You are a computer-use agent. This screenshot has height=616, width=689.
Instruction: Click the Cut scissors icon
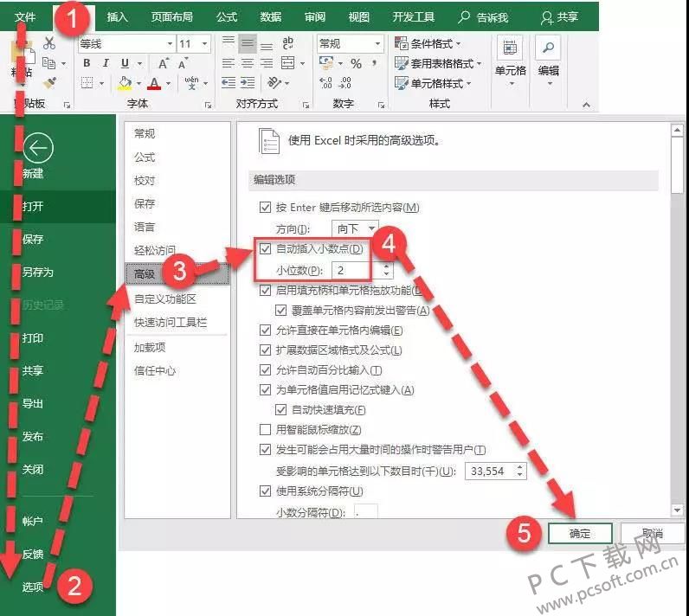pyautogui.click(x=49, y=43)
